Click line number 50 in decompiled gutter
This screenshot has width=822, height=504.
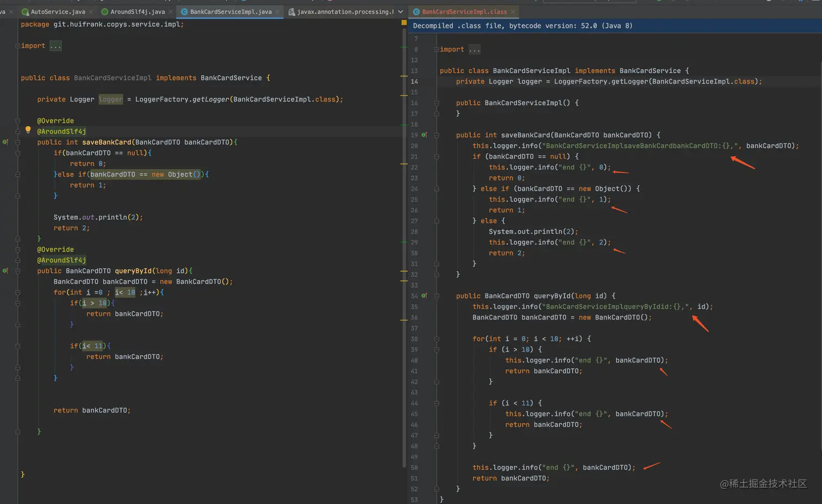pos(414,468)
